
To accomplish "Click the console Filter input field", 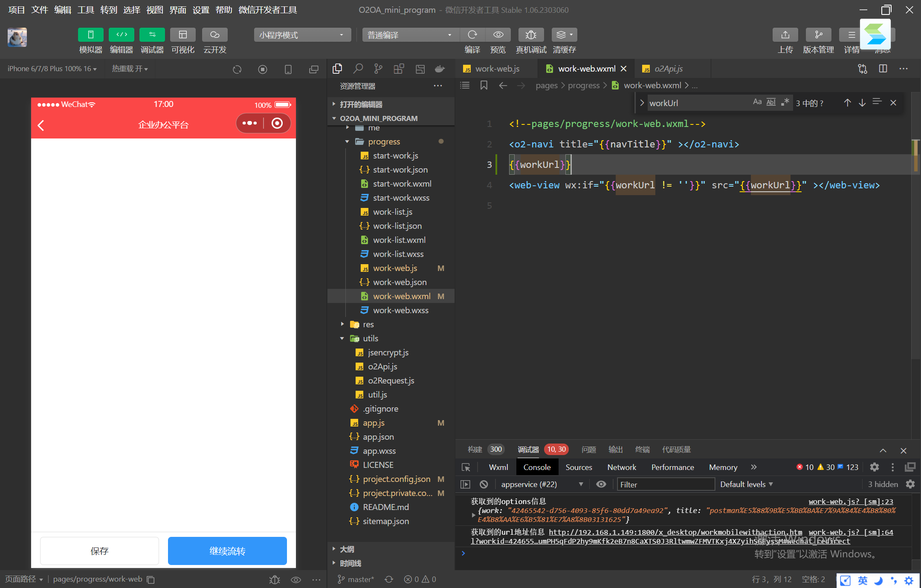I will [x=665, y=484].
